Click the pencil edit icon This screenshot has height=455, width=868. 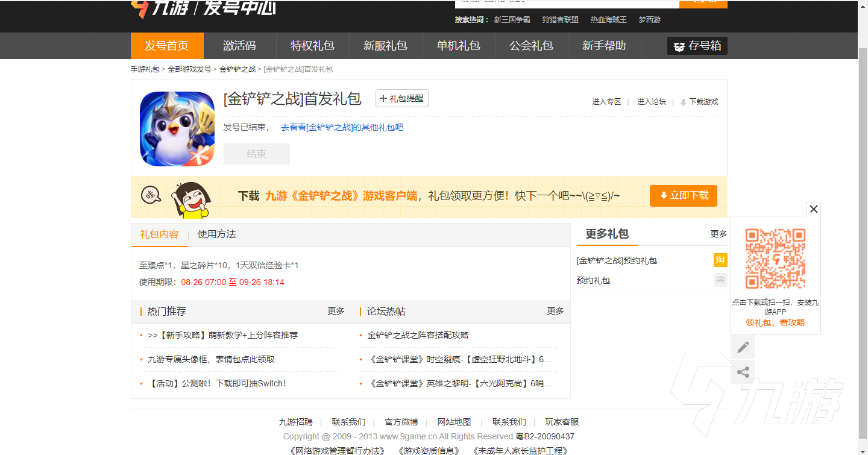pos(743,347)
